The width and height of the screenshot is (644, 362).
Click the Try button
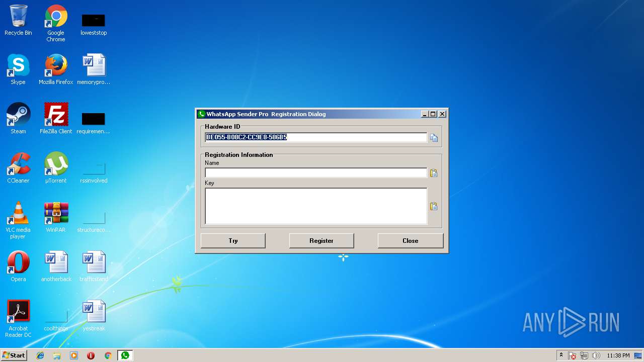[233, 241]
